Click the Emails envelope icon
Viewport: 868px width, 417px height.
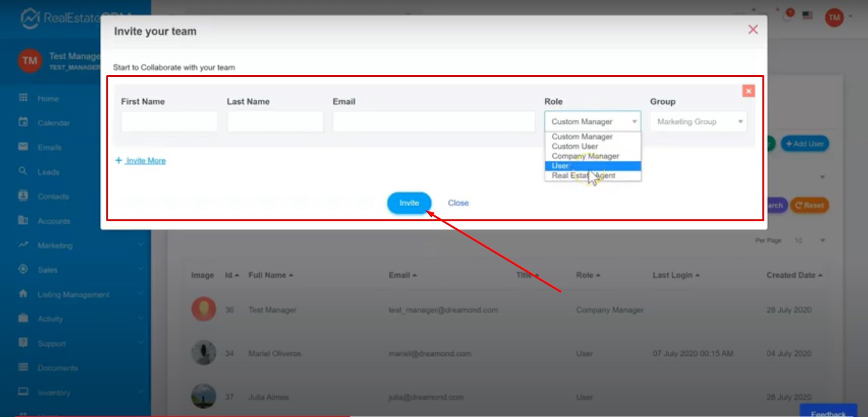point(24,147)
